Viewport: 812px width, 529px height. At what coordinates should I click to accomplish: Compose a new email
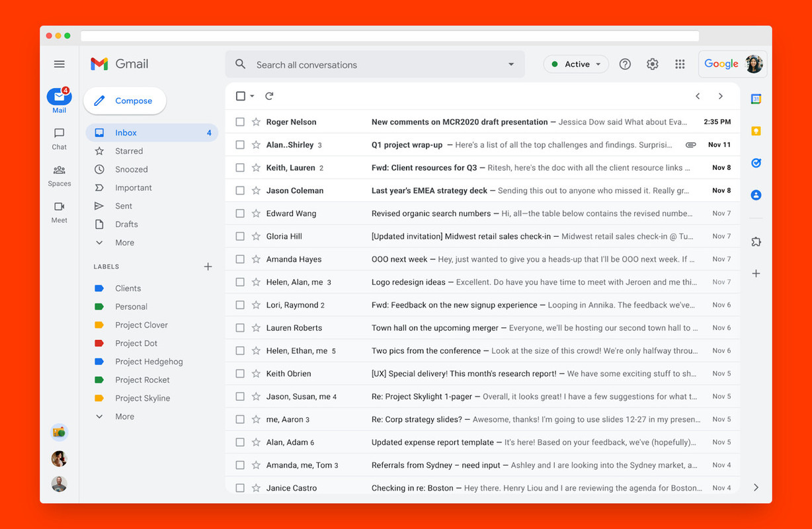(x=124, y=101)
